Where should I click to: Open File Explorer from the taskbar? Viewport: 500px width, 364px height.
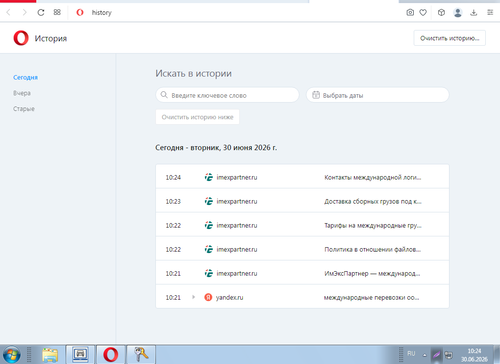coord(50,354)
